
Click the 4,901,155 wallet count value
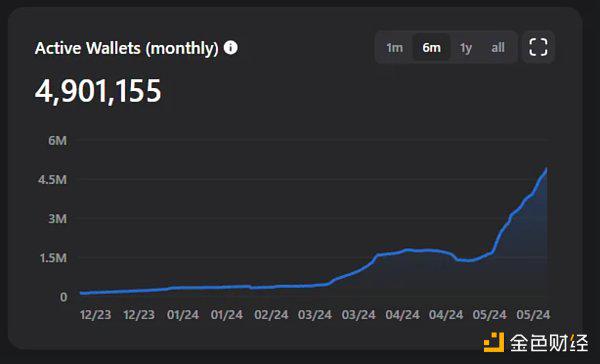98,91
